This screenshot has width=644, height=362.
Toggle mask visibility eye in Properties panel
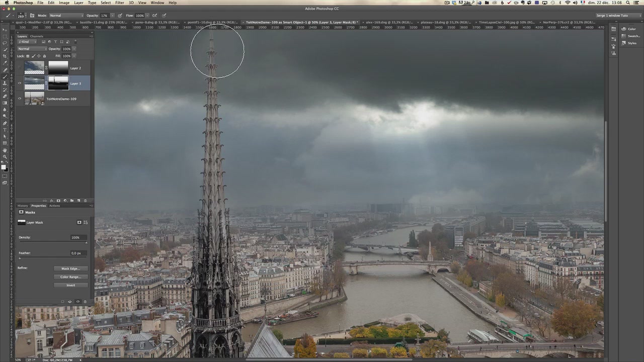coord(78,302)
